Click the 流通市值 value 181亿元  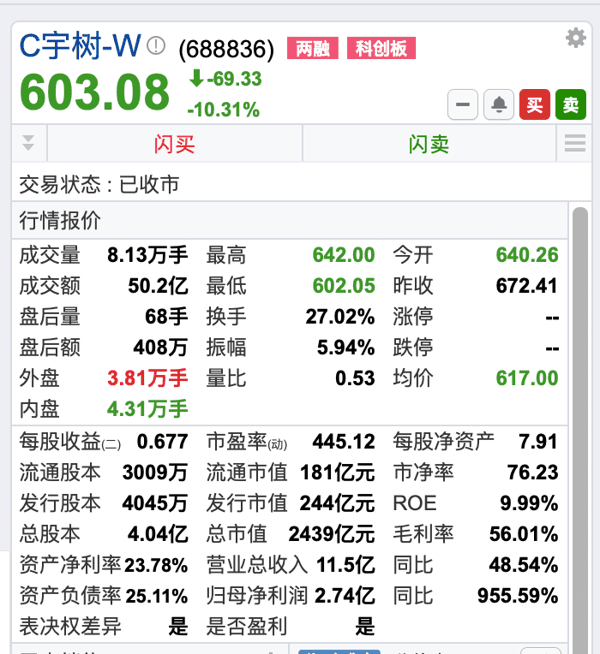click(x=337, y=473)
